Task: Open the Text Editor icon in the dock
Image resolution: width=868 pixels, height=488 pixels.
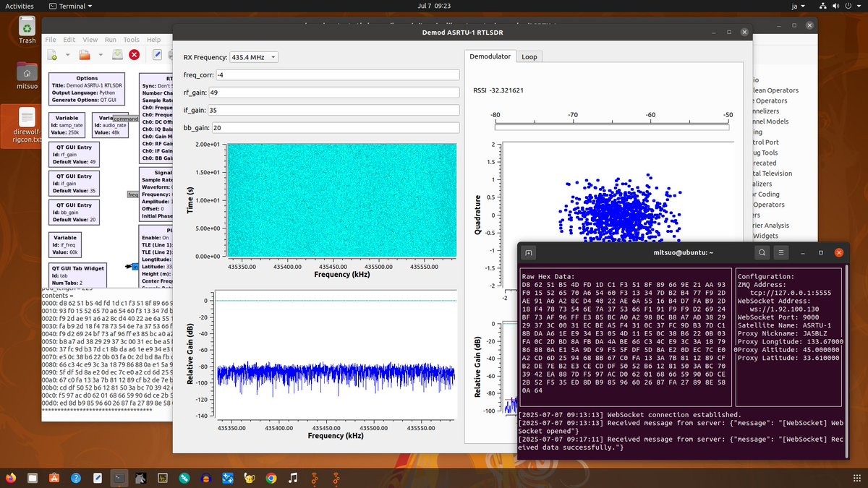Action: (98, 478)
